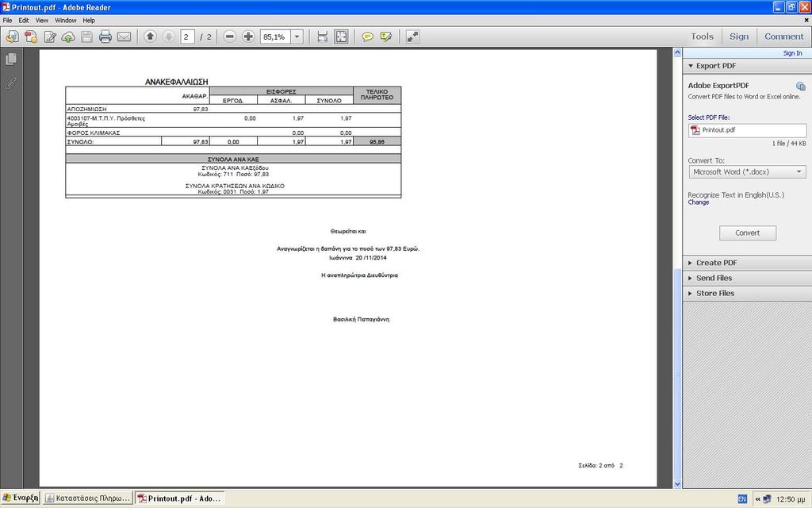The image size is (812, 508).
Task: Select the Printout.pdf file field
Action: tap(747, 130)
